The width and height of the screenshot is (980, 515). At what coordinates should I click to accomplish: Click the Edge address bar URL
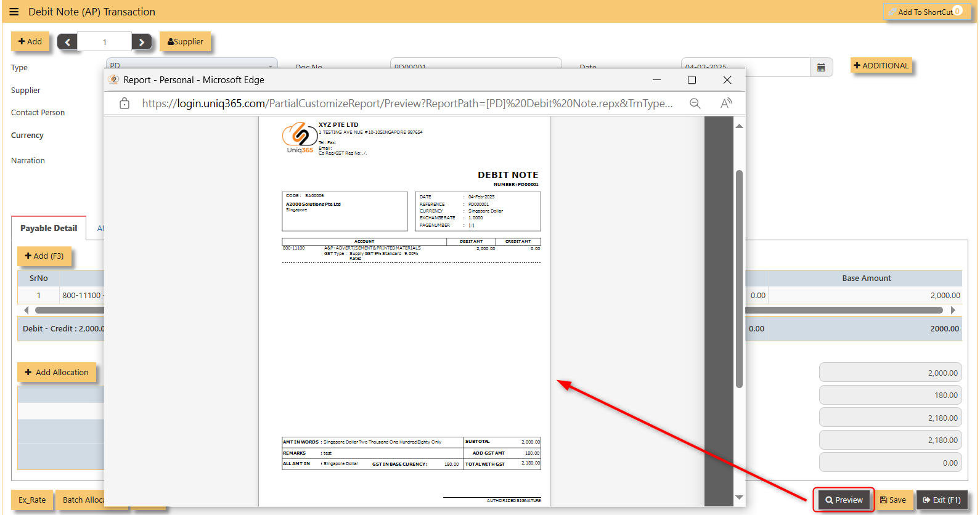[x=407, y=103]
